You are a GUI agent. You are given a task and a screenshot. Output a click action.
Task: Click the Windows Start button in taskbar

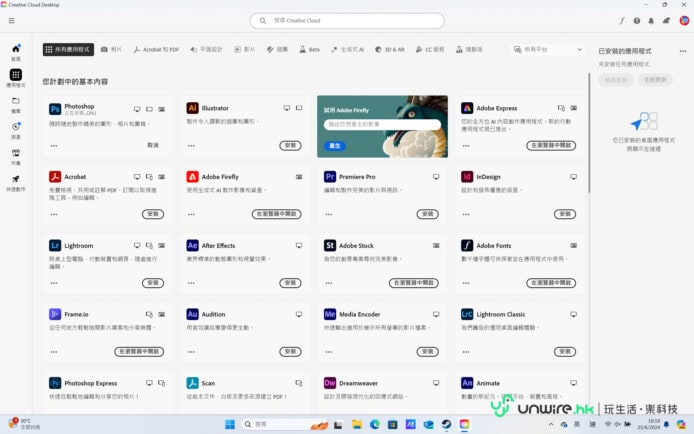230,423
